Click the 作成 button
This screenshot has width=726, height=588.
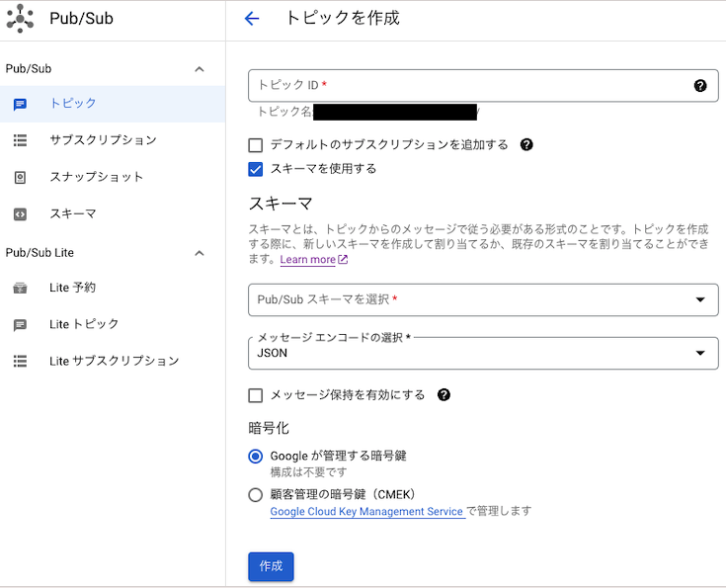(x=271, y=566)
